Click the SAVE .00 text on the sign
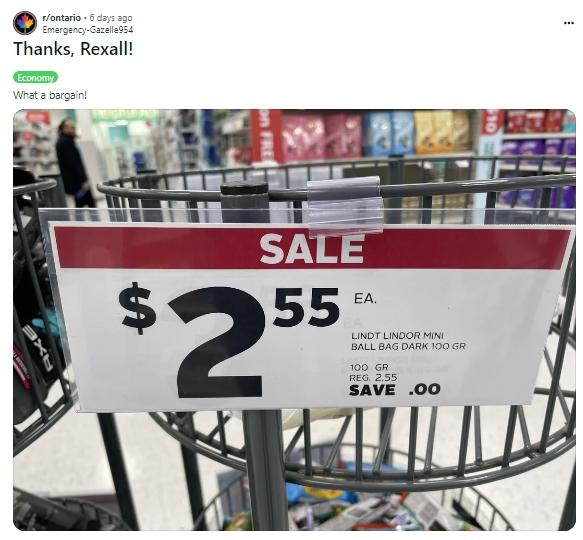Screen dimensions: 583x540 click(395, 390)
